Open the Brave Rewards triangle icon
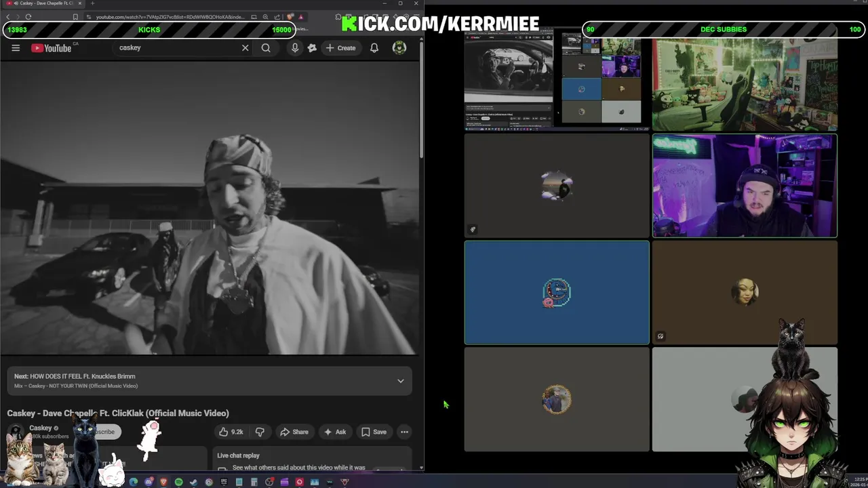The height and width of the screenshot is (488, 868). 300,17
